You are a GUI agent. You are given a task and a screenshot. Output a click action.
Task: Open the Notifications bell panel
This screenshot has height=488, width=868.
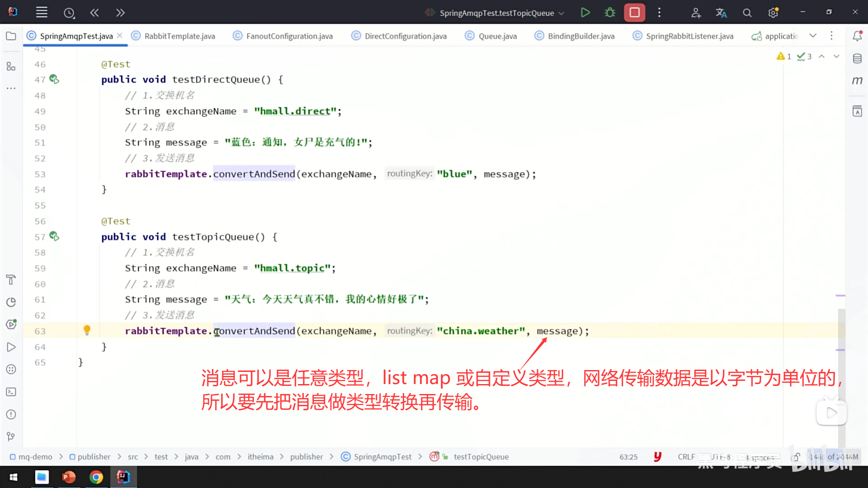coord(857,36)
